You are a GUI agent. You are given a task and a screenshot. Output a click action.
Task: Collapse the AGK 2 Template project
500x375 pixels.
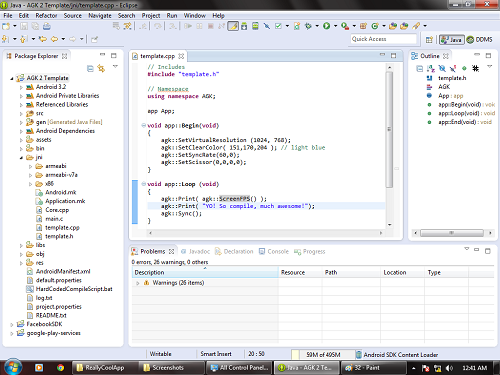point(12,78)
